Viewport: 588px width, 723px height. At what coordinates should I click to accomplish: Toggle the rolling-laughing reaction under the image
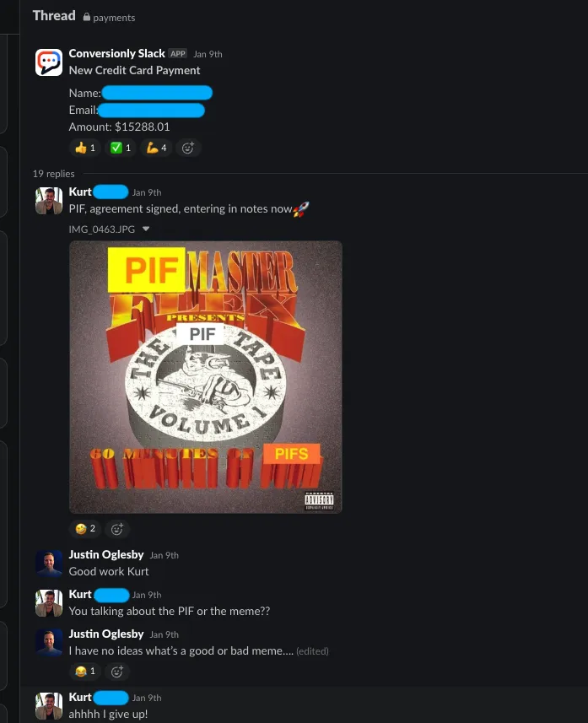click(x=85, y=528)
